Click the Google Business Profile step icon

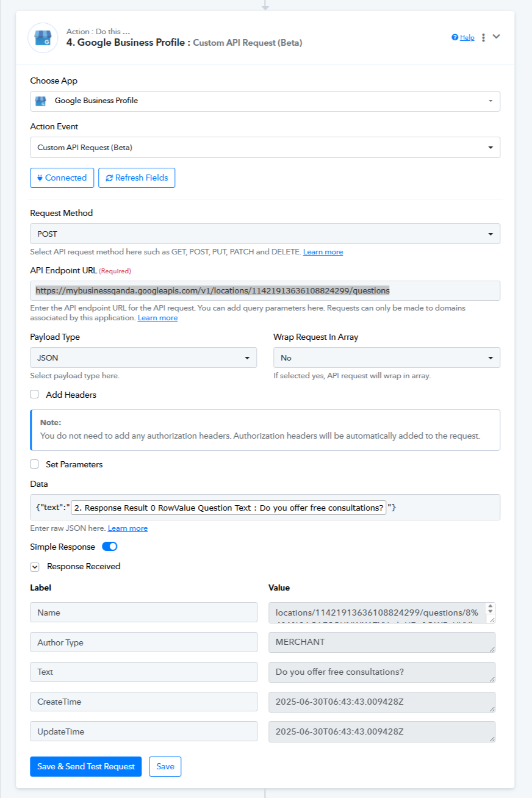pos(43,38)
